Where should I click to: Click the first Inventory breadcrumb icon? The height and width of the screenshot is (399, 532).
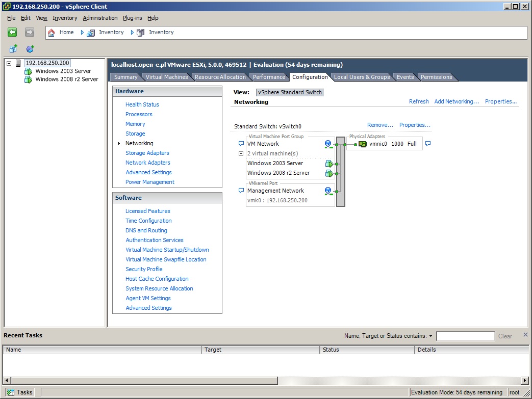(x=91, y=33)
